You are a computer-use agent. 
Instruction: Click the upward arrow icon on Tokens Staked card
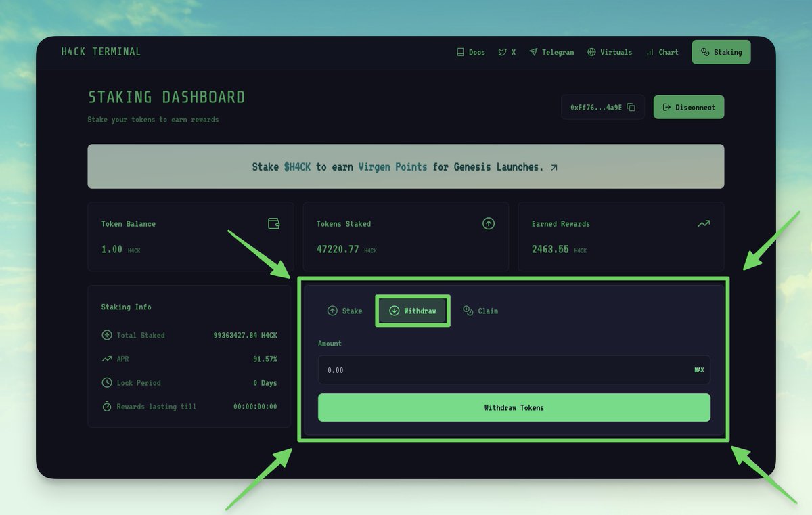tap(489, 223)
